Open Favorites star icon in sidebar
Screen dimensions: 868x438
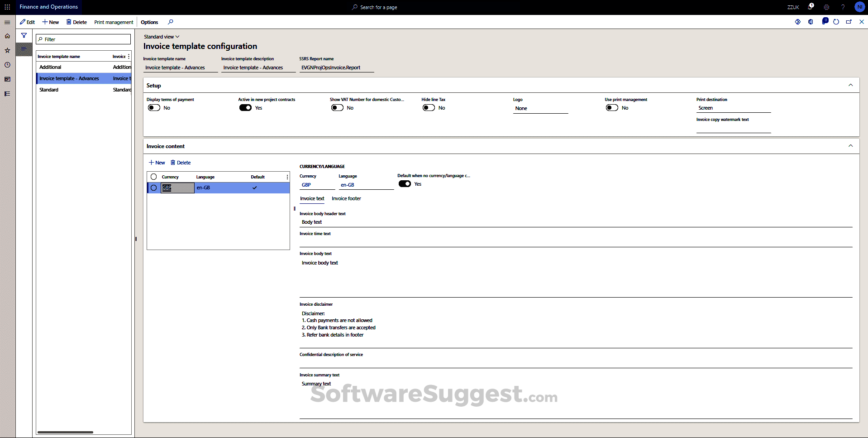tap(7, 50)
